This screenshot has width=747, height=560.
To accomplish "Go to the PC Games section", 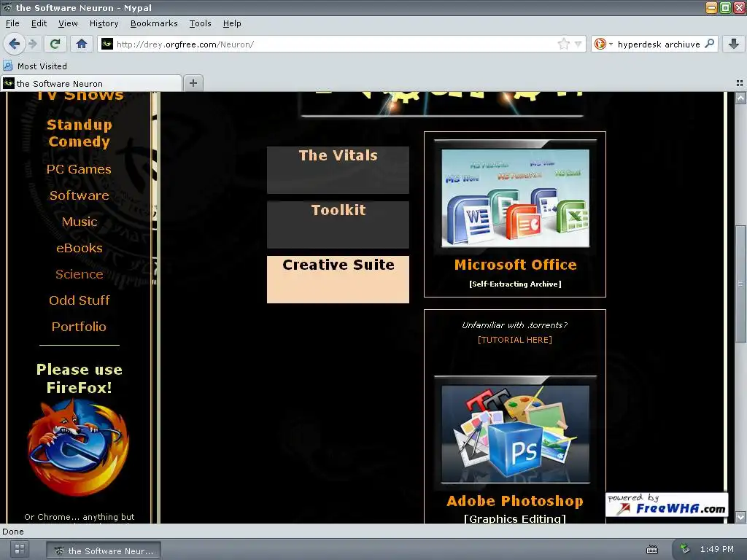I will (x=79, y=169).
